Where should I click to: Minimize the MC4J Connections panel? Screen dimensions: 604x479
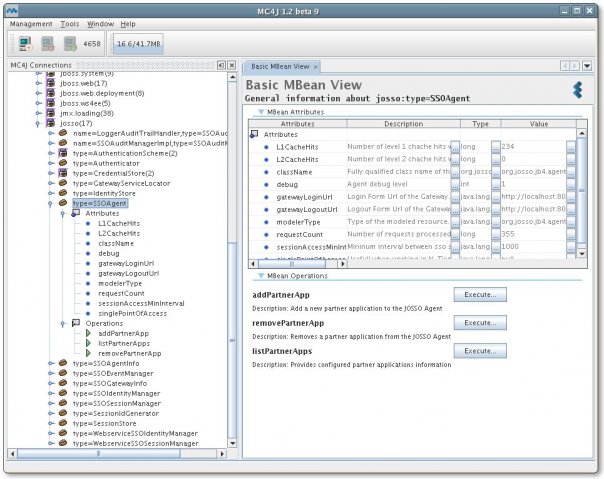(222, 65)
